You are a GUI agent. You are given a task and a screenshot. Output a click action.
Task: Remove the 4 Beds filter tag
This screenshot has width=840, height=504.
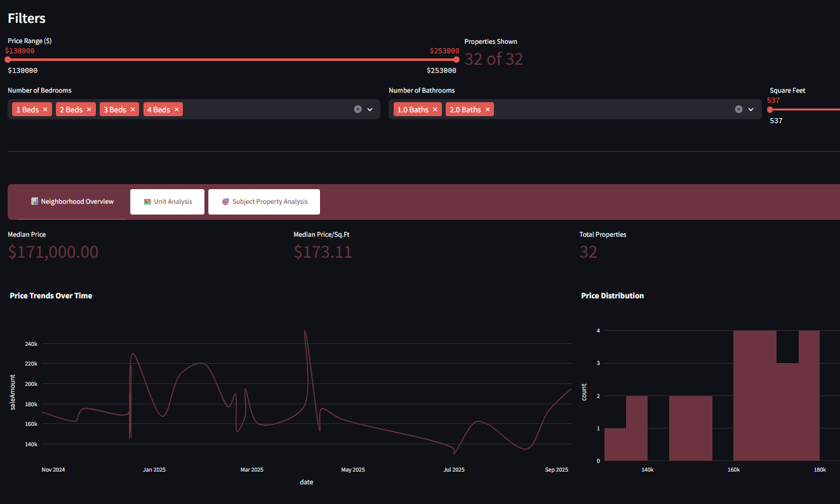click(x=177, y=110)
